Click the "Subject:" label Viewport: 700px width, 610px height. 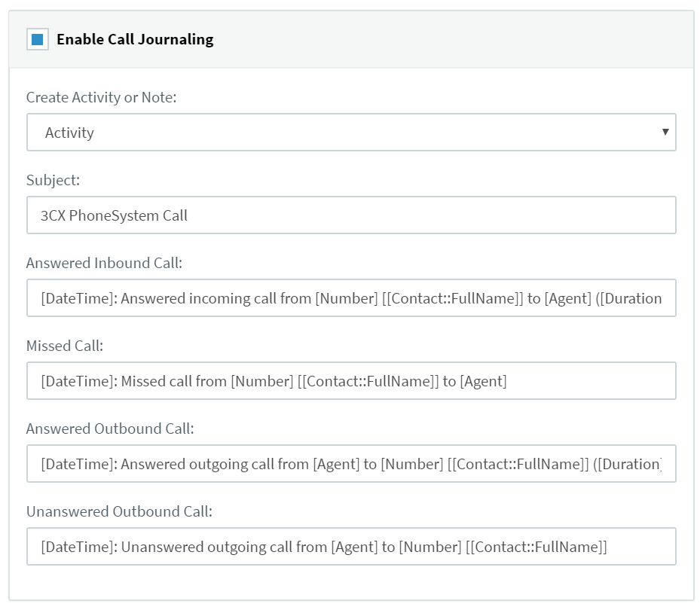(x=53, y=180)
